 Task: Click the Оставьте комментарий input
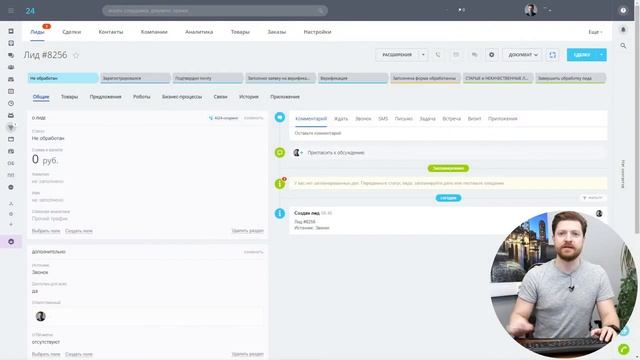(448, 133)
